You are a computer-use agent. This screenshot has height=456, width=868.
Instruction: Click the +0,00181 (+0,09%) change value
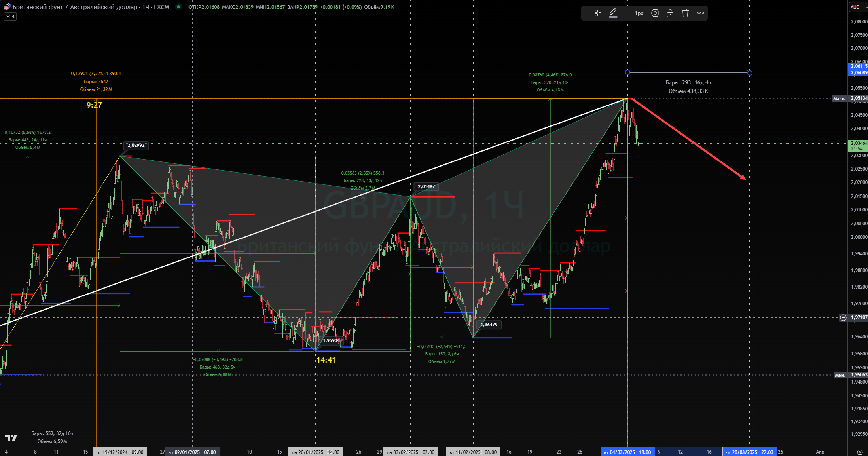pos(341,7)
